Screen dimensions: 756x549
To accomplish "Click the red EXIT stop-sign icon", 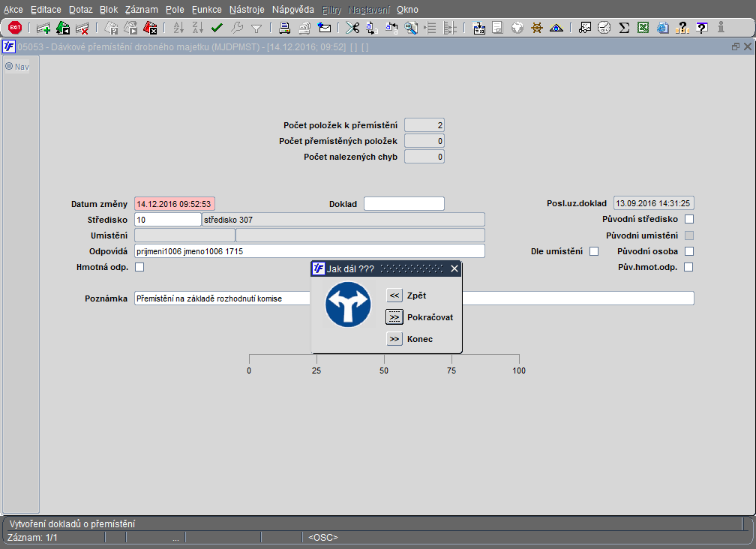I will 15,28.
